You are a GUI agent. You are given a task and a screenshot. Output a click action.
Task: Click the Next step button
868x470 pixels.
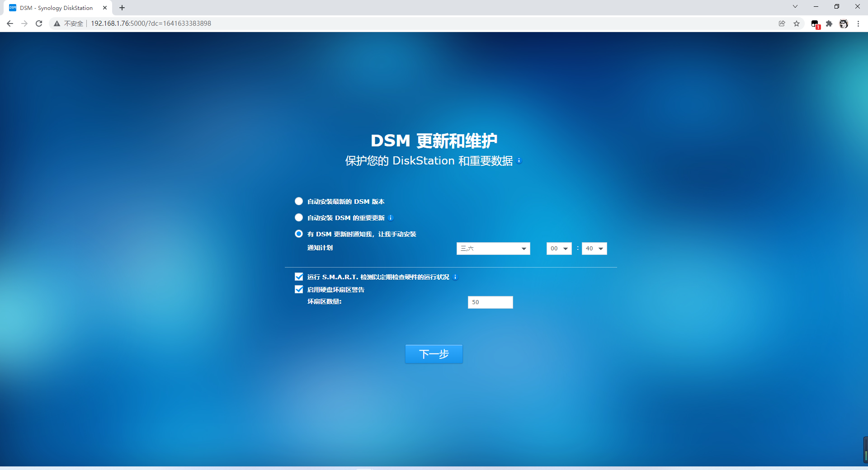434,354
